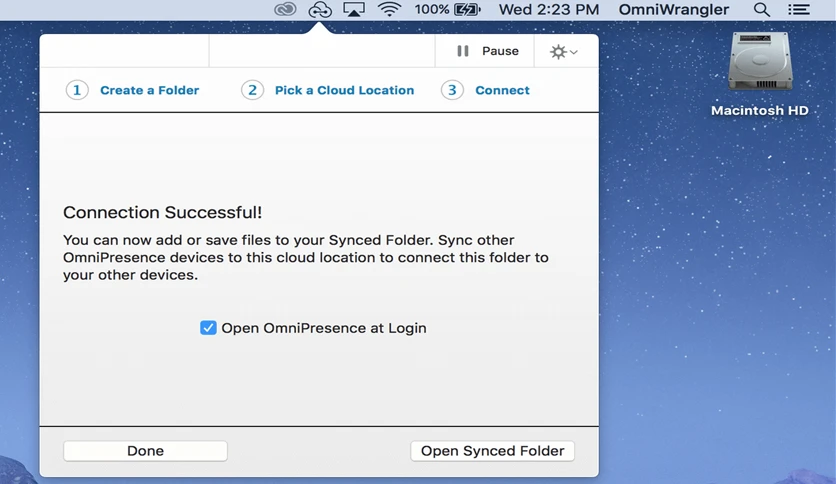Click the Pause sync button
Viewport: 836px width, 484px height.
click(485, 51)
